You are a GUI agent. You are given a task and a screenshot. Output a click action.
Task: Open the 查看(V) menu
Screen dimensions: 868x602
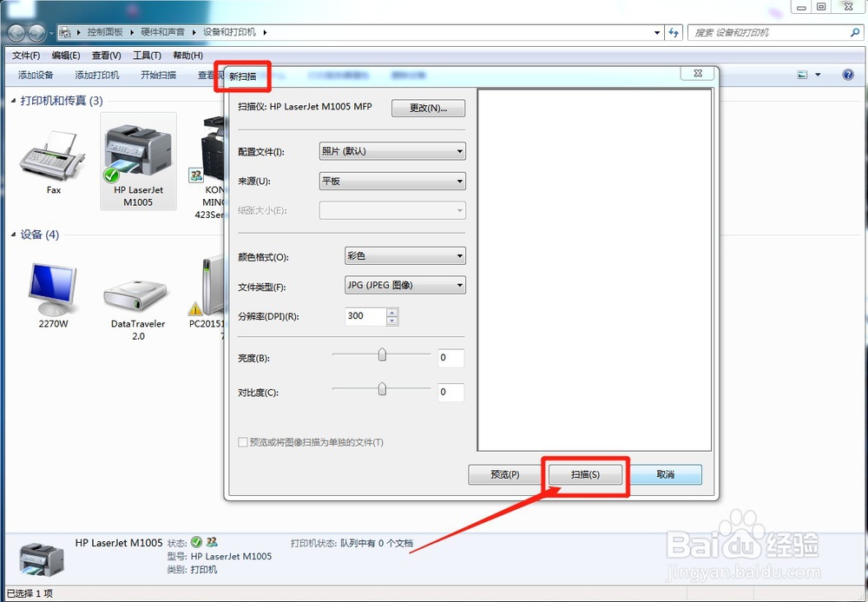[106, 56]
